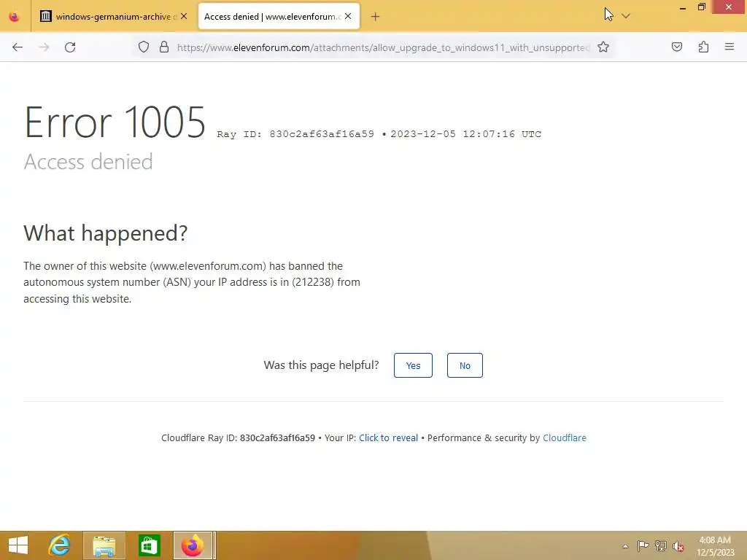Open the Windows Start button
The image size is (747, 560).
pyautogui.click(x=18, y=545)
